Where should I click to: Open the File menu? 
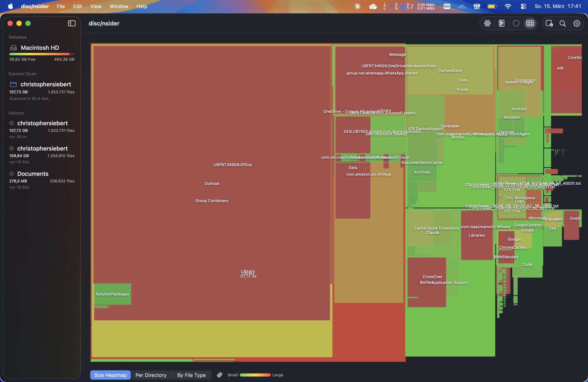point(61,6)
